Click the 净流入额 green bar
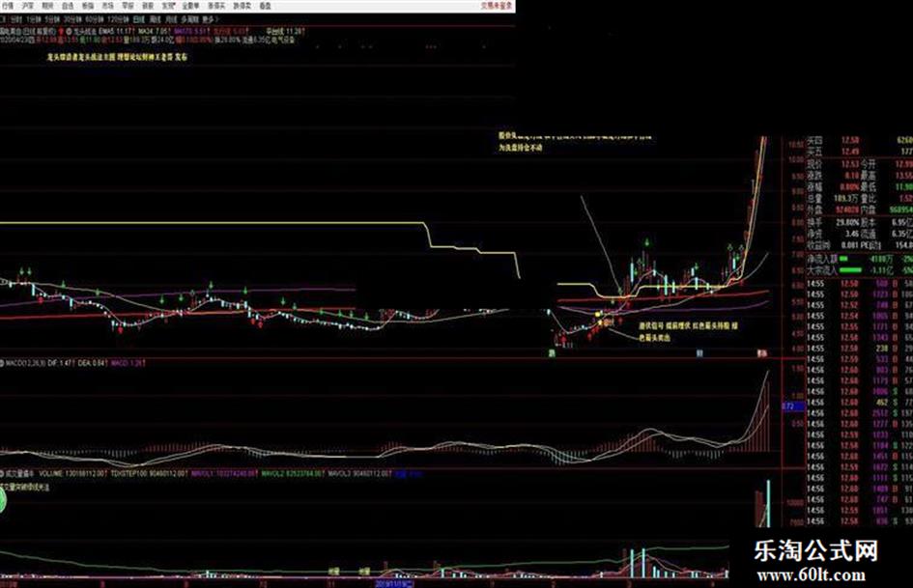913x588 pixels. click(843, 259)
